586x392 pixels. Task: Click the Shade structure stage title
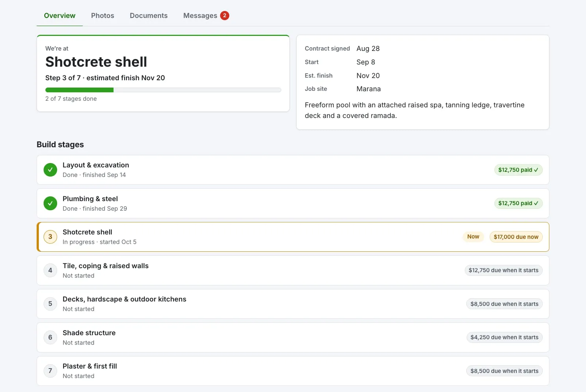(89, 333)
